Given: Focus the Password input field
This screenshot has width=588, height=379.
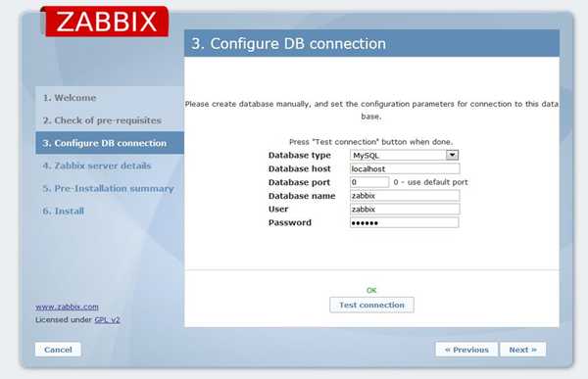Looking at the screenshot, I should pyautogui.click(x=404, y=222).
